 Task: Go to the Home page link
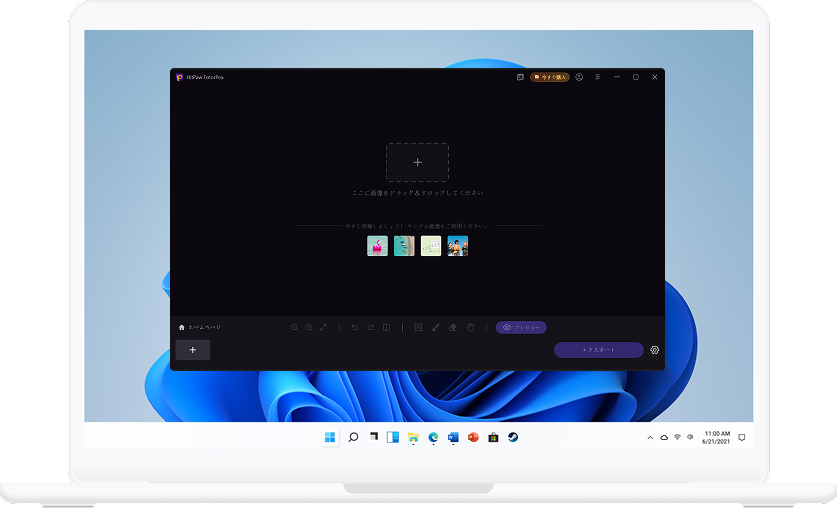coord(200,327)
